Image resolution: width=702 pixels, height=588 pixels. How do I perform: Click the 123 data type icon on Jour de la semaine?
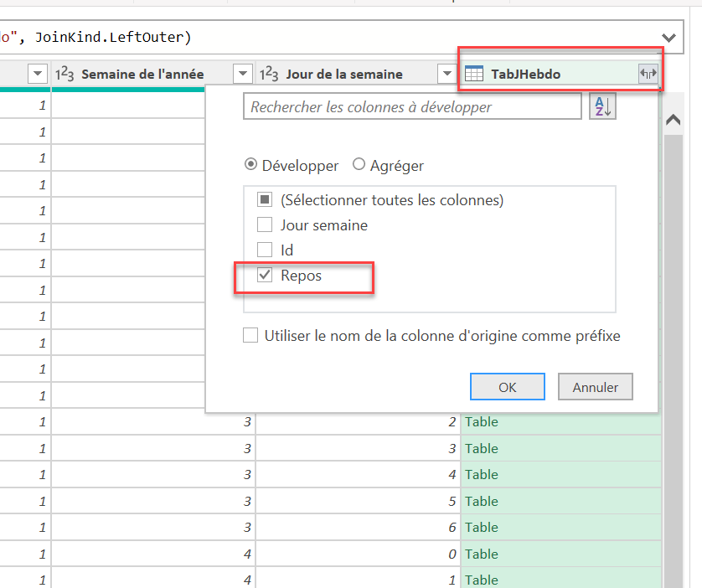coord(271,74)
